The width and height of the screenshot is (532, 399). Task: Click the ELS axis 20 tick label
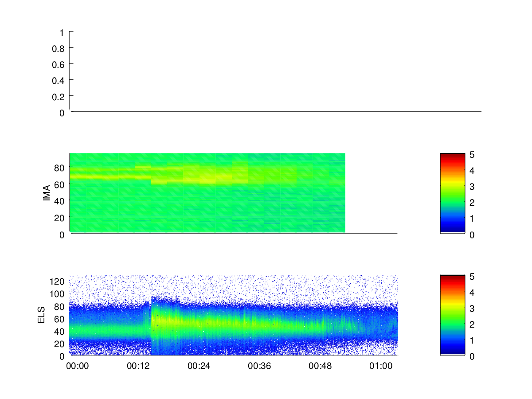[x=60, y=344]
